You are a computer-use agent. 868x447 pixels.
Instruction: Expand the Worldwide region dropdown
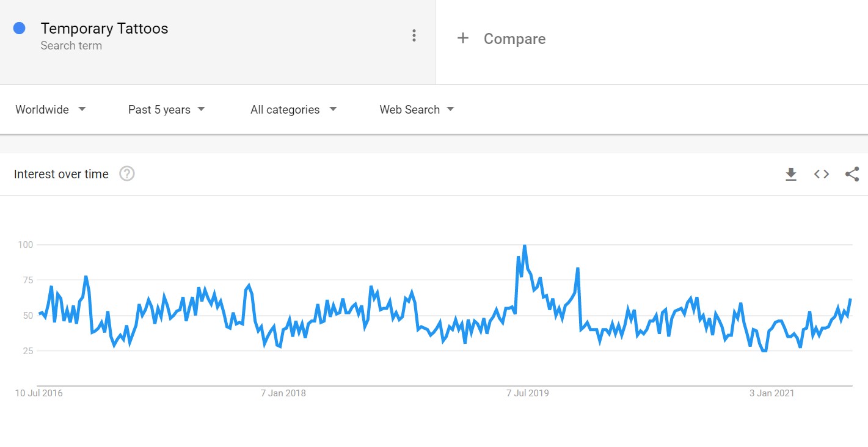click(51, 110)
